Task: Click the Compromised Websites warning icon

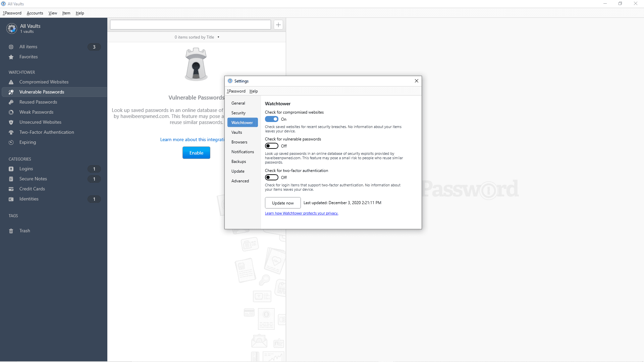Action: point(11,82)
